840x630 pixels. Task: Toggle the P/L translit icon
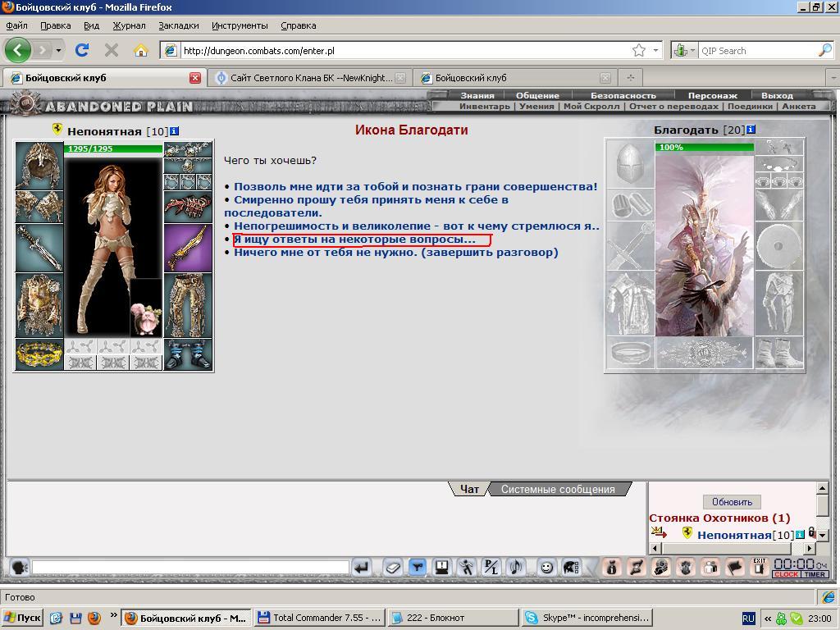pyautogui.click(x=491, y=567)
